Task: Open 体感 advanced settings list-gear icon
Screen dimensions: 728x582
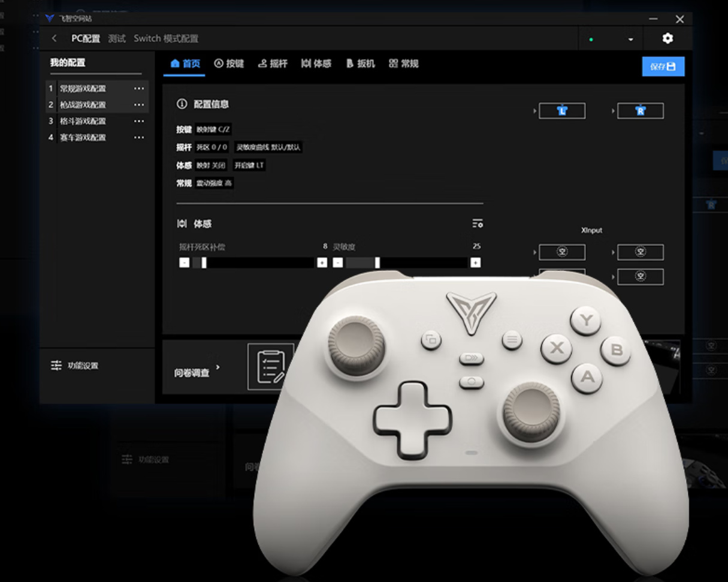Action: click(478, 224)
